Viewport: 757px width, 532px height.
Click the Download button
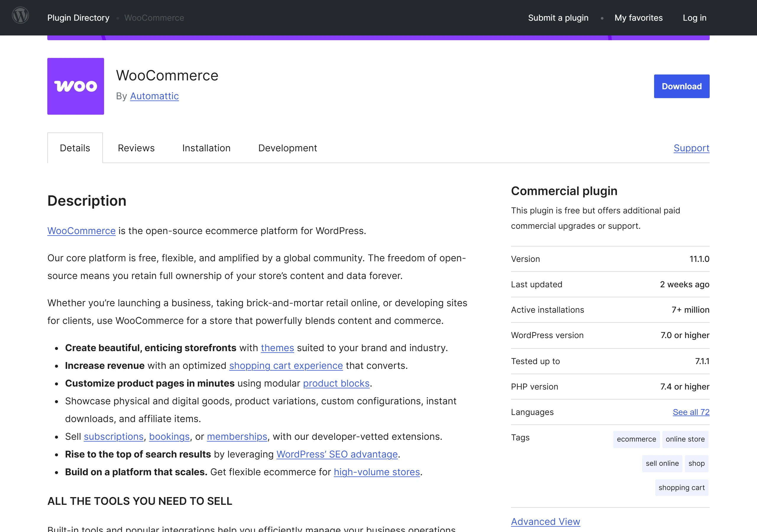(682, 86)
